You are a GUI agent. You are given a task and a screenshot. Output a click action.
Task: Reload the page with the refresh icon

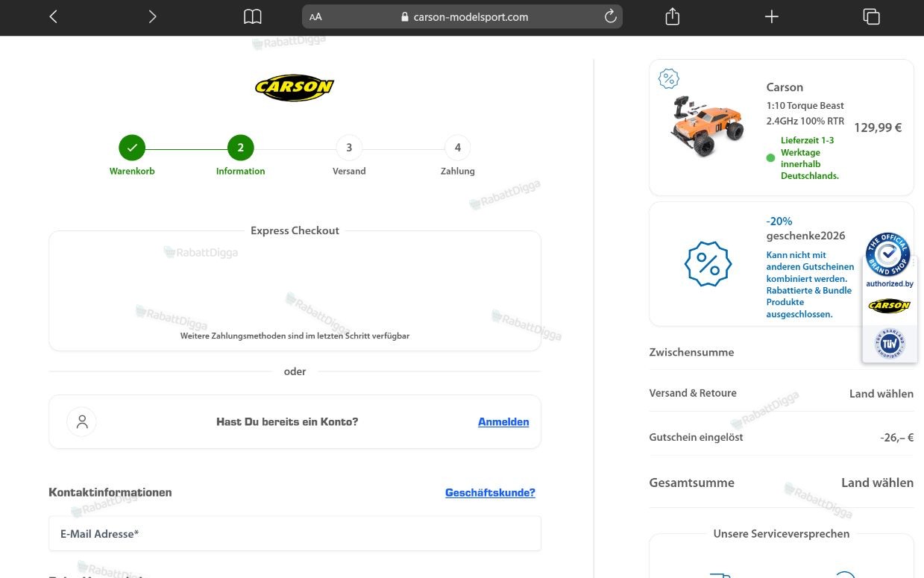[610, 16]
